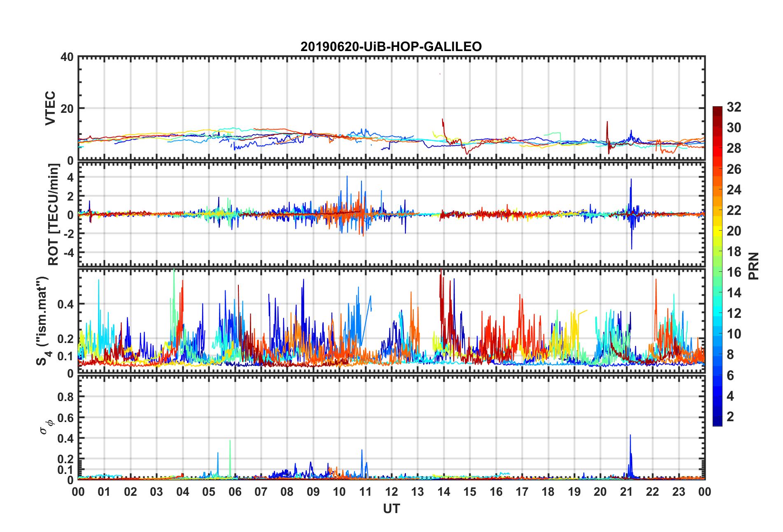Screen dimensions: 783x532
Task: Click the 14 UT tick label
Action: (x=443, y=492)
